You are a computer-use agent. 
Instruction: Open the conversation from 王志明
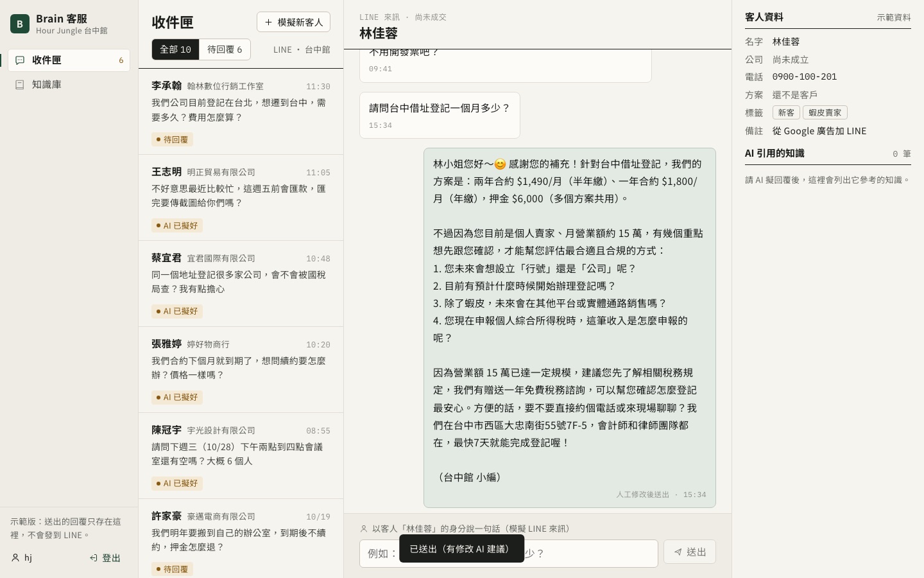[x=241, y=198]
